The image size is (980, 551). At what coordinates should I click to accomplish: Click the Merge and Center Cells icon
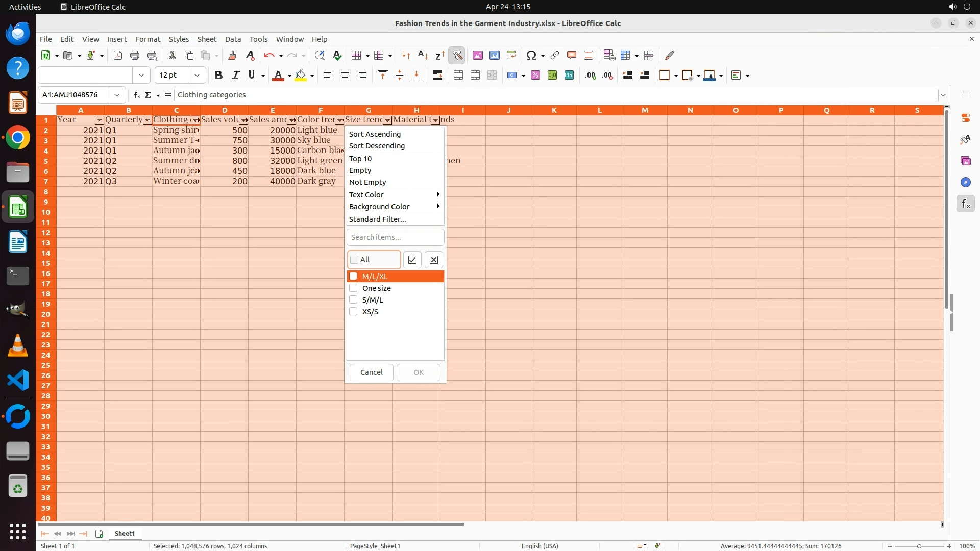pos(458,76)
